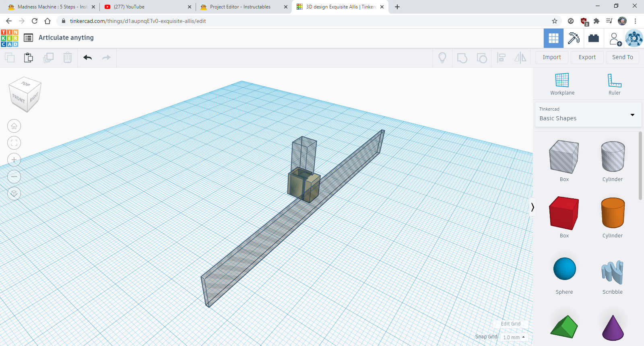Viewport: 644px width, 346px height.
Task: Select the purple Cone shape
Action: [613, 327]
